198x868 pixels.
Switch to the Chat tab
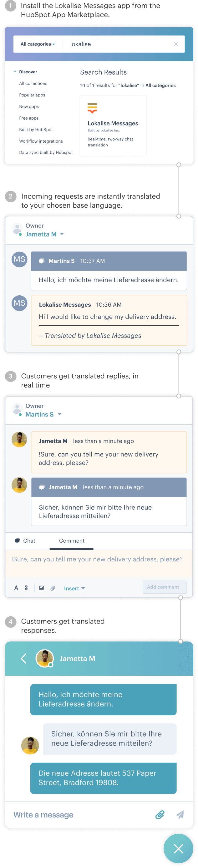click(x=25, y=541)
